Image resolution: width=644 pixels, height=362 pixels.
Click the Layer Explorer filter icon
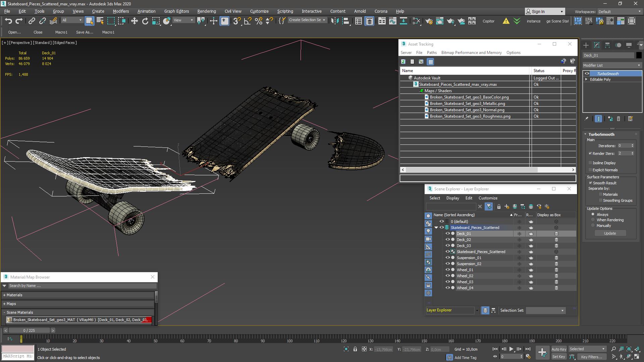tap(489, 206)
